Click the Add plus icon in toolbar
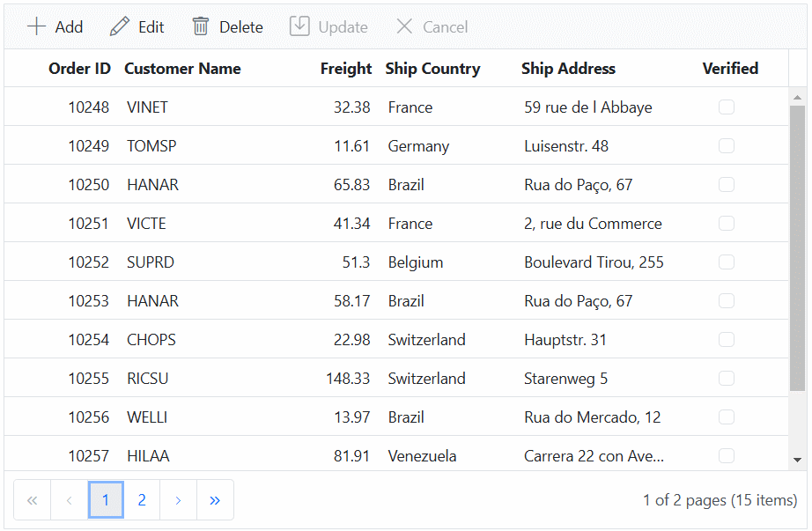 pos(36,26)
